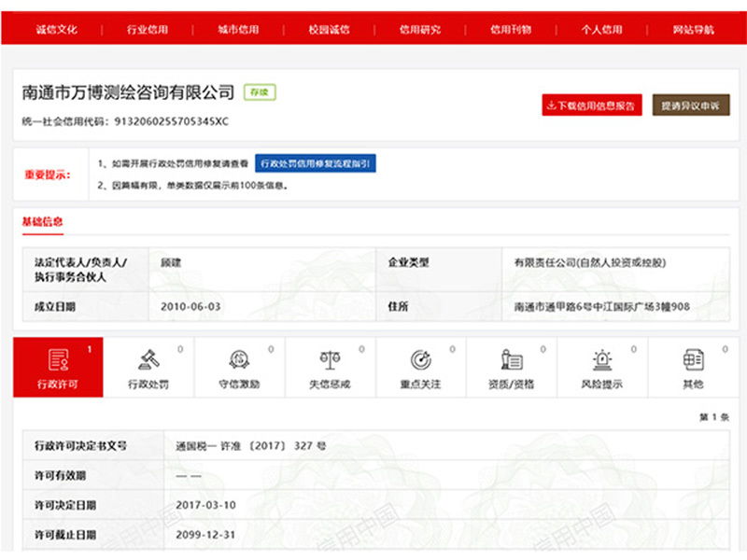Click permit expiry date 2099-12-31
Image resolution: width=747 pixels, height=560 pixels.
point(205,535)
